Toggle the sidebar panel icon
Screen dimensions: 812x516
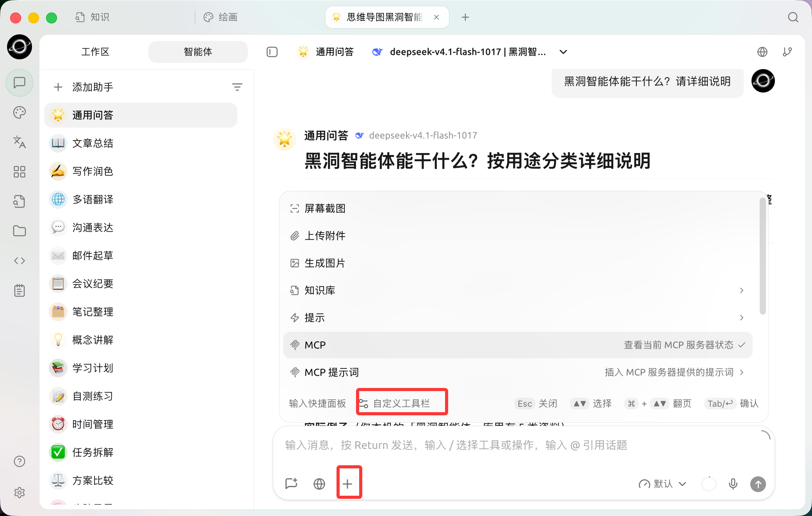pos(272,52)
